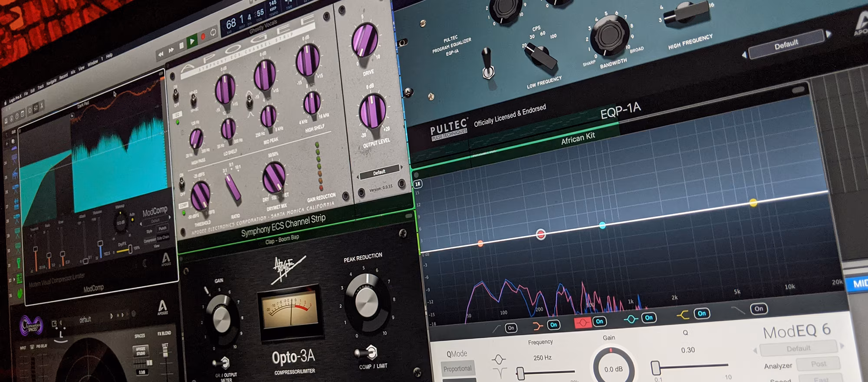The height and width of the screenshot is (382, 868).
Task: Click the green Play button in transport
Action: point(191,42)
